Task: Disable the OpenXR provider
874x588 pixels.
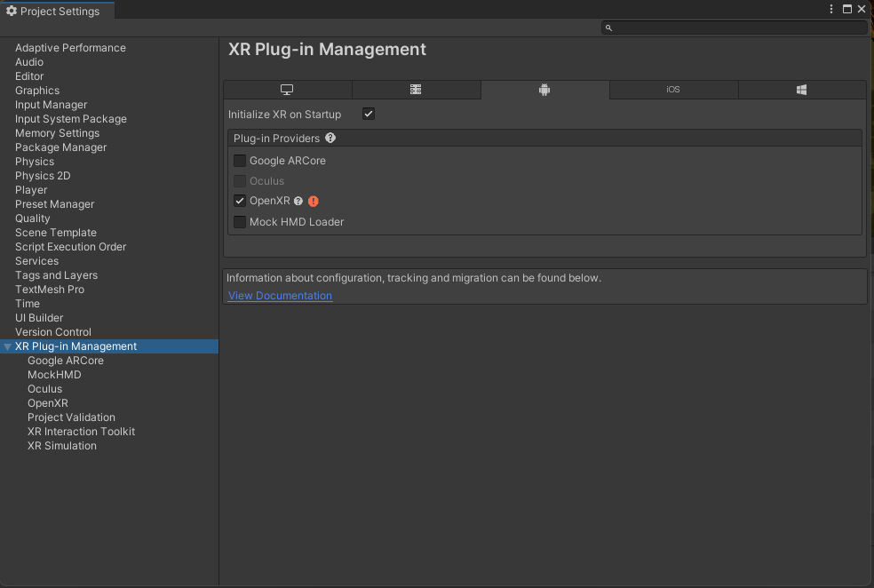Action: [239, 201]
